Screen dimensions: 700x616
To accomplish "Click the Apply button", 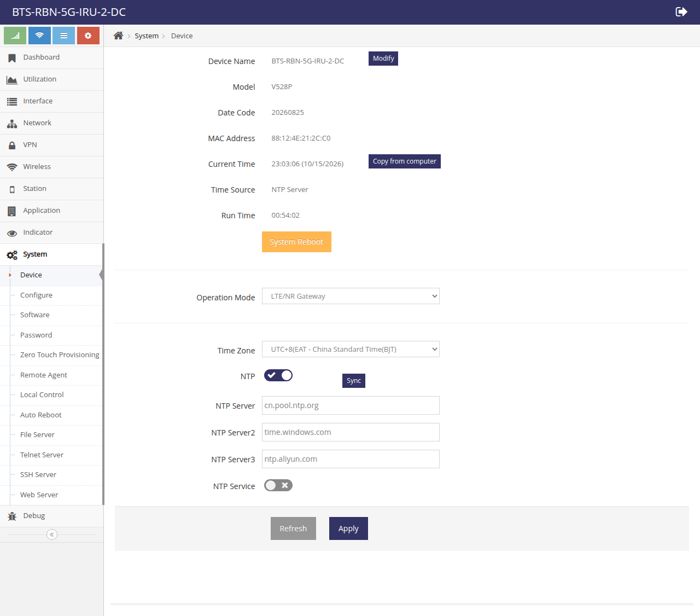I will point(348,528).
